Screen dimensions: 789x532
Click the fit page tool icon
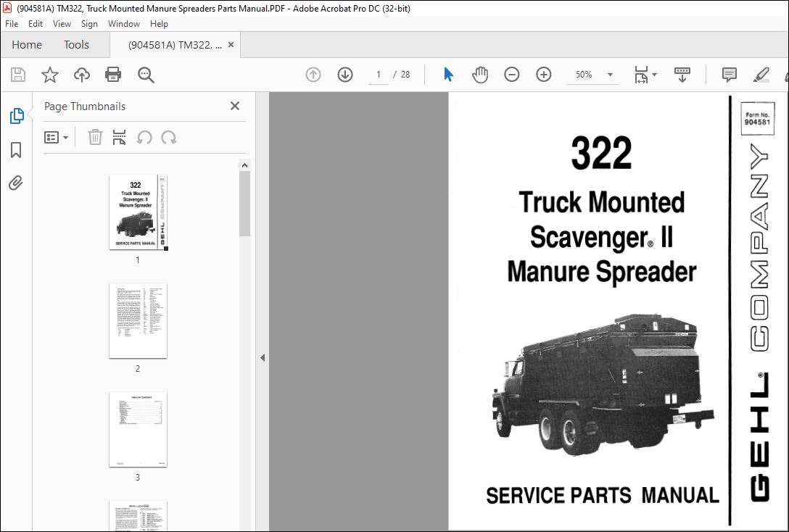pos(641,75)
